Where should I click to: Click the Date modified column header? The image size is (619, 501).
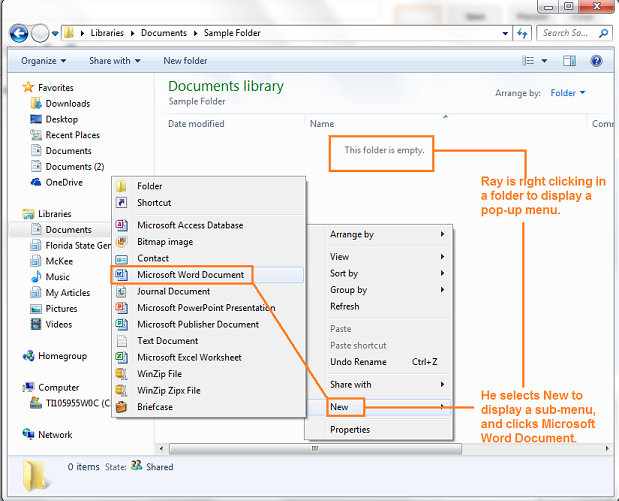tap(196, 124)
